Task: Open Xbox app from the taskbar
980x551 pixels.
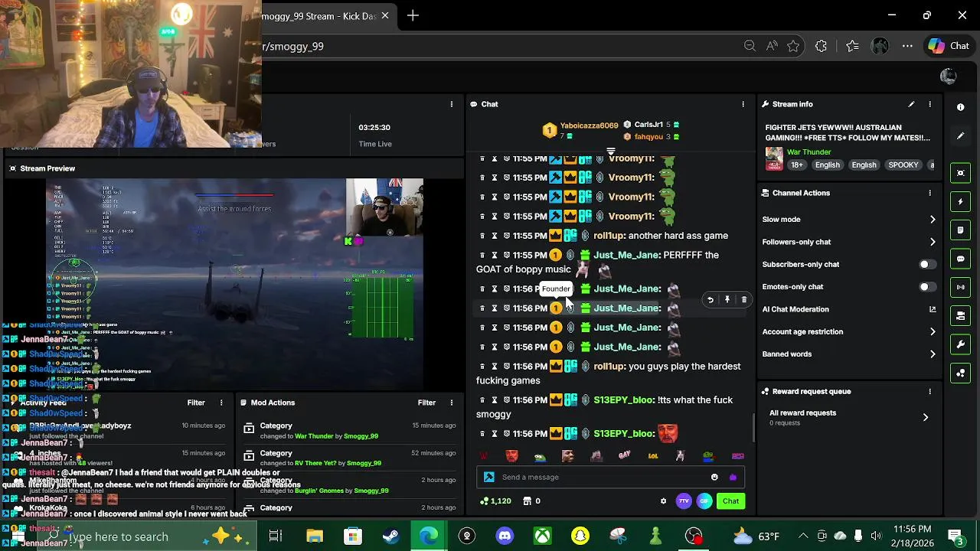Action: [x=542, y=536]
